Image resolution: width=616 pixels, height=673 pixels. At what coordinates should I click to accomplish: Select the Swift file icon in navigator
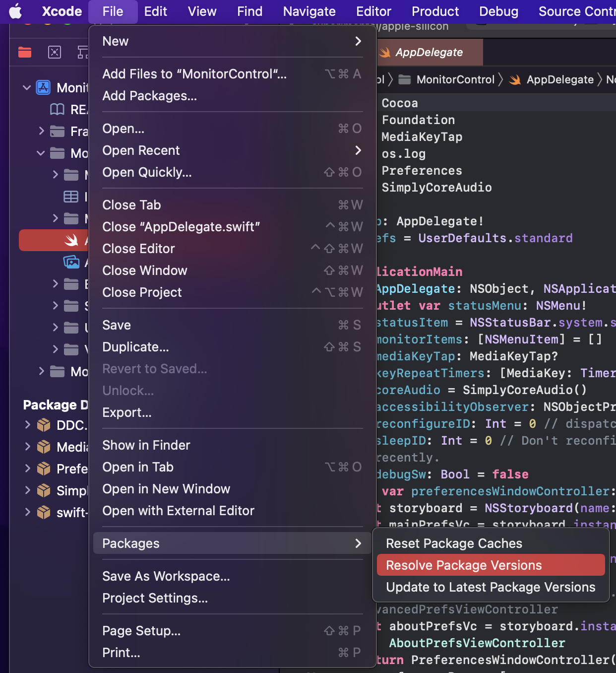[x=71, y=240]
